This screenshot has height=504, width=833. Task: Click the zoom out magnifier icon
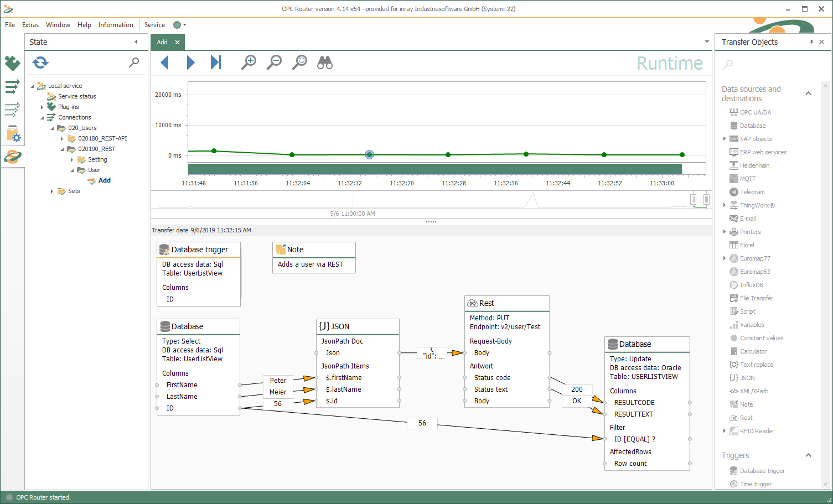click(x=274, y=63)
